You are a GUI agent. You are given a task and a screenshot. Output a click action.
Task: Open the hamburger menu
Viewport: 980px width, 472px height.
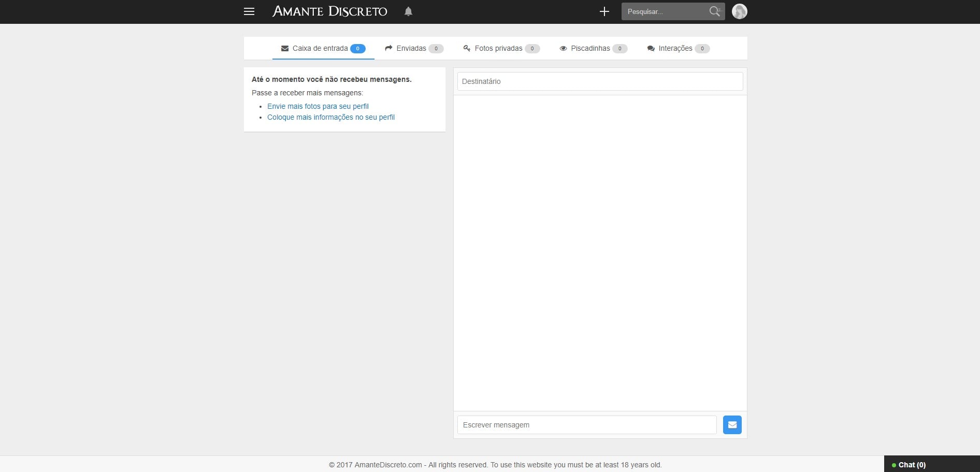point(249,11)
